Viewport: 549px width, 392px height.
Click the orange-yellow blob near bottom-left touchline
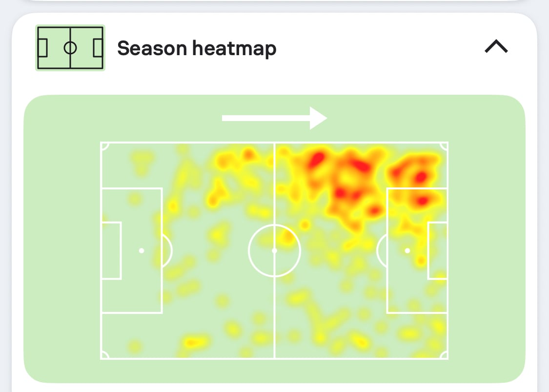pos(193,342)
